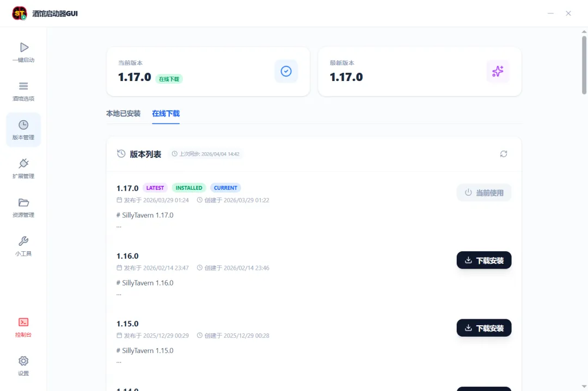
Task: Switch to 本地已安装 tab
Action: pos(123,114)
